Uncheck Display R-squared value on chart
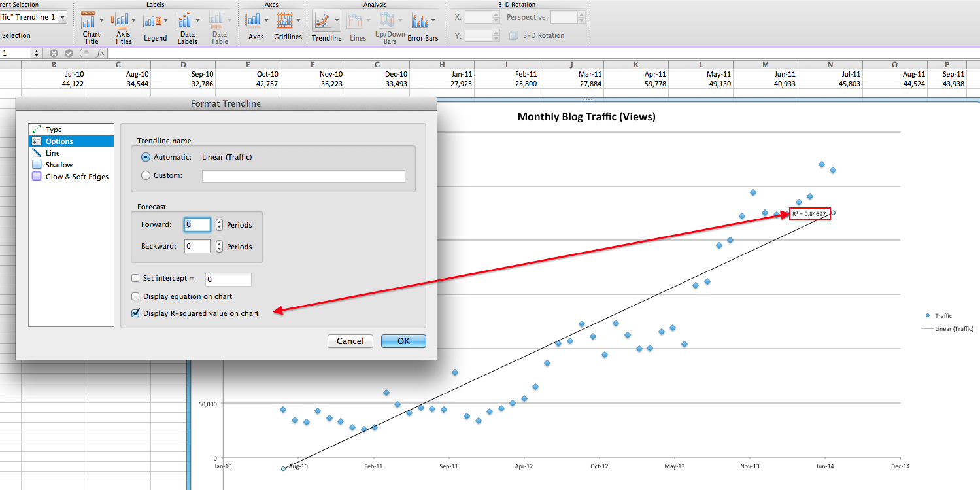980x490 pixels. tap(136, 313)
